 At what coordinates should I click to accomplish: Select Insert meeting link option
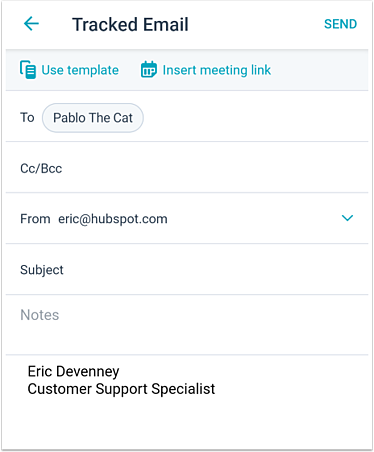[x=217, y=70]
